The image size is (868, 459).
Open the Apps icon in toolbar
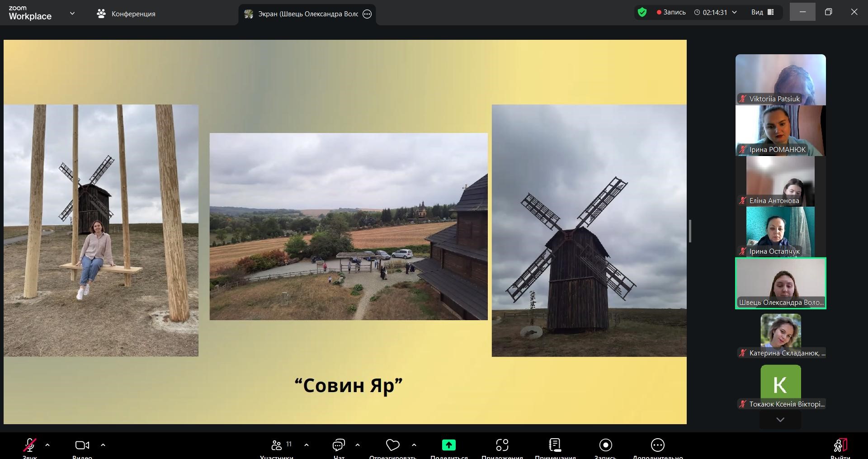502,445
